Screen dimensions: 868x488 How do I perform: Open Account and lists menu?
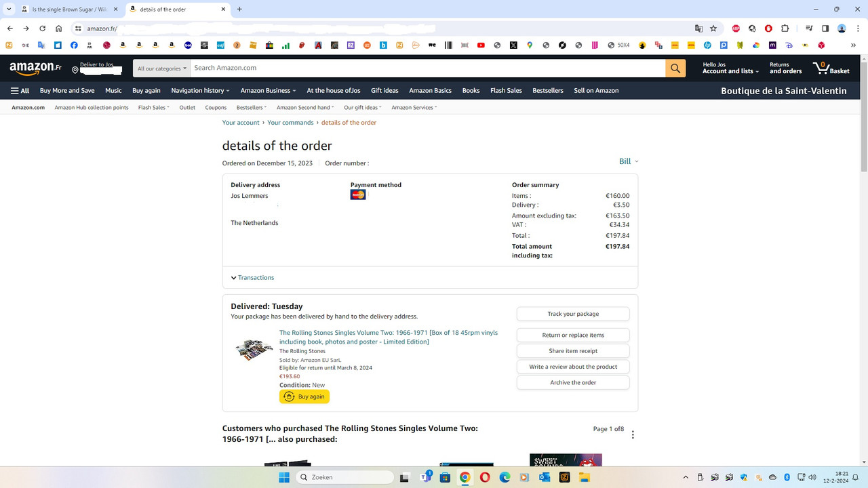730,68
